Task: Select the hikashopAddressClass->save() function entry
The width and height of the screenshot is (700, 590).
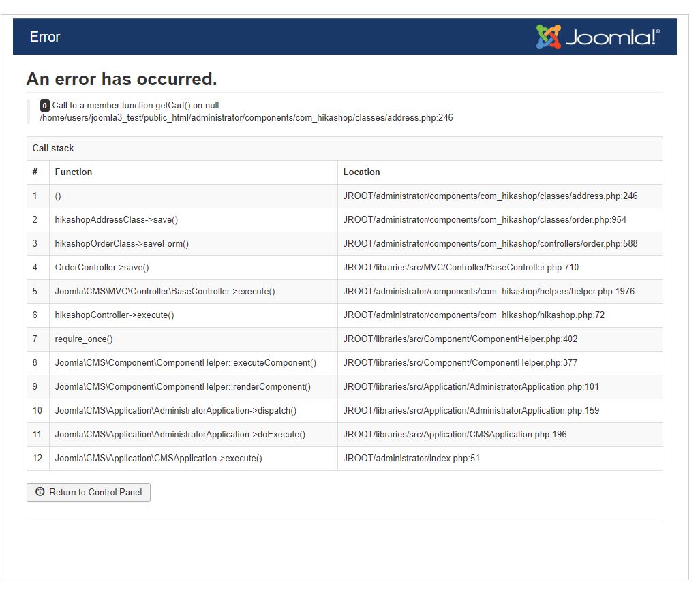Action: 117,219
